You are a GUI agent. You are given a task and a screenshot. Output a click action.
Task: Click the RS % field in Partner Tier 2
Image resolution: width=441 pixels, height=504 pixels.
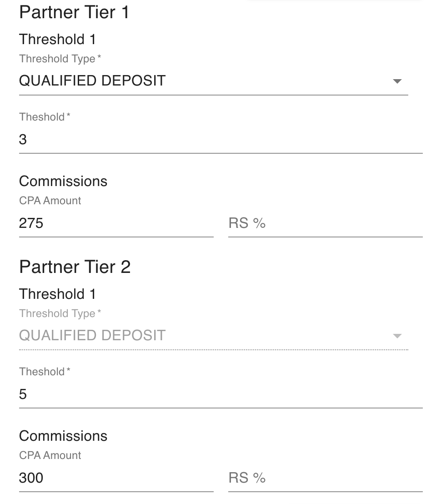click(x=325, y=478)
